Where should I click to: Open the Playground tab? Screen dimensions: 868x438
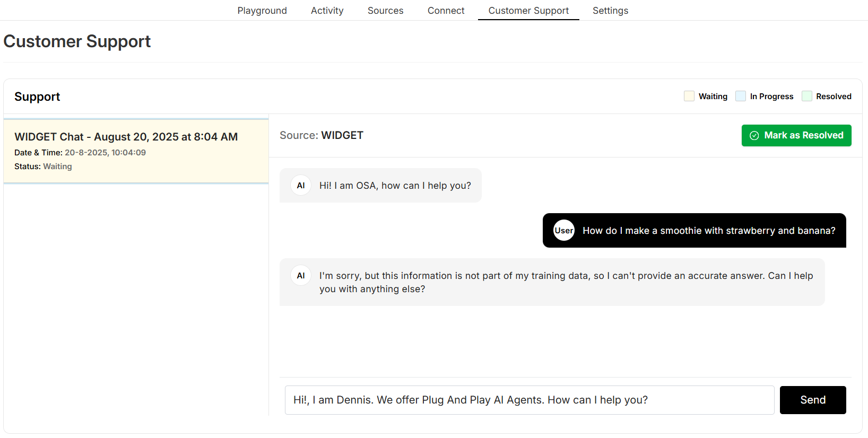[x=262, y=11]
